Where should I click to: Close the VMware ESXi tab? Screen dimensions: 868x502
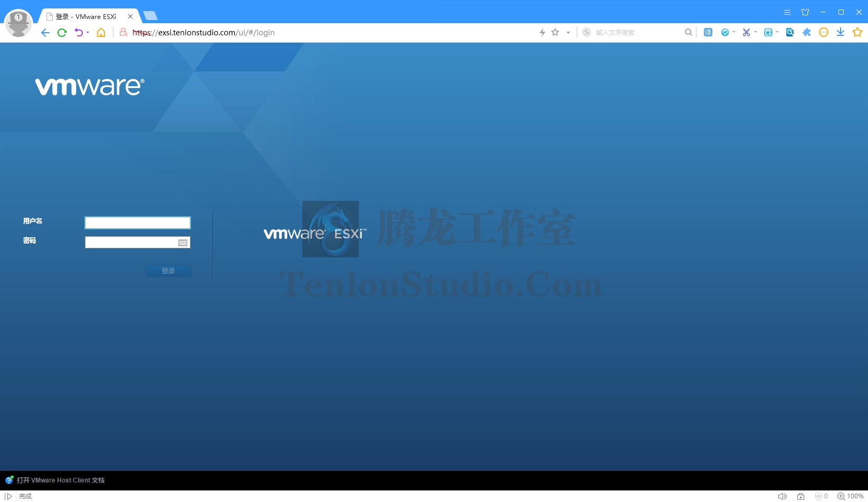coord(130,16)
